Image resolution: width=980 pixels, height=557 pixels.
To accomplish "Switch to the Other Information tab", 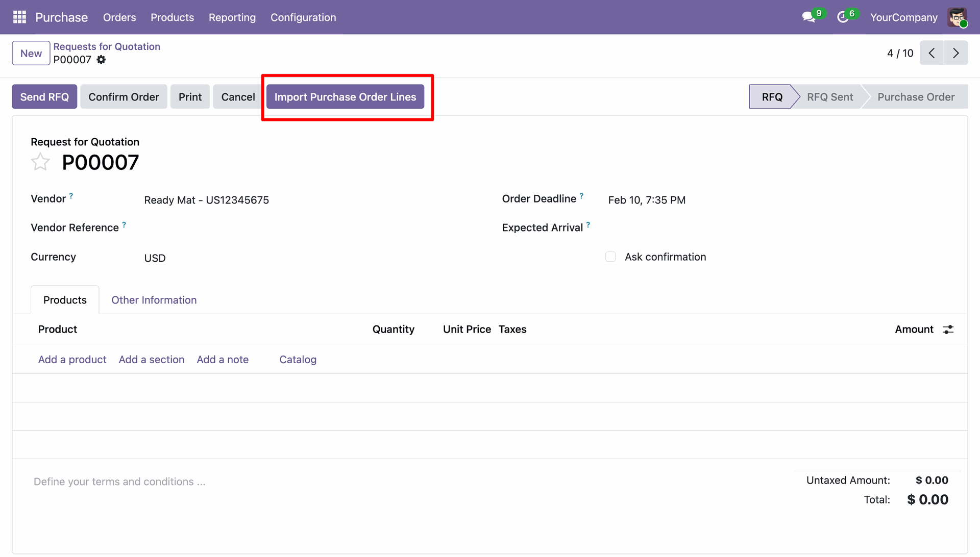I will (154, 300).
